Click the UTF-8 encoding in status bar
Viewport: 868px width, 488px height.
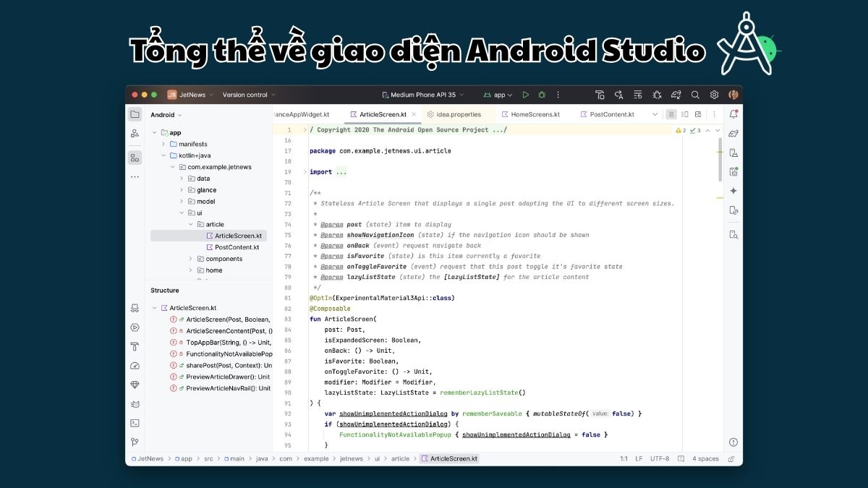pos(660,458)
